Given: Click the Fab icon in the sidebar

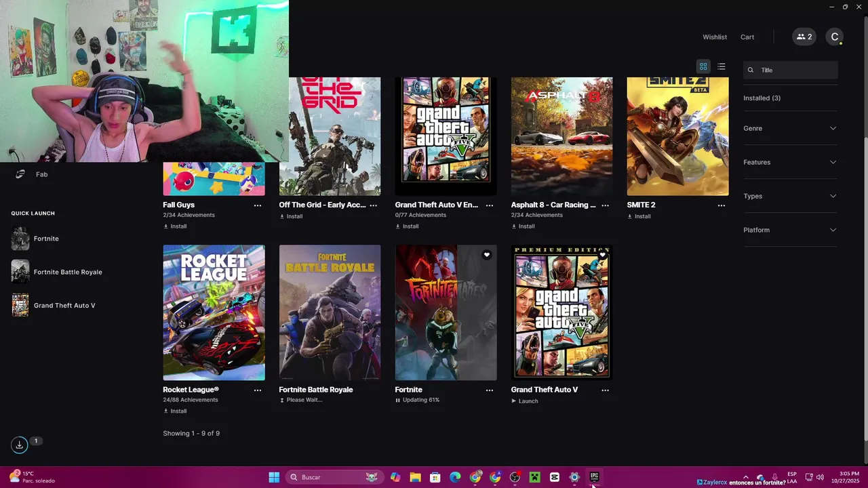Looking at the screenshot, I should coord(20,174).
